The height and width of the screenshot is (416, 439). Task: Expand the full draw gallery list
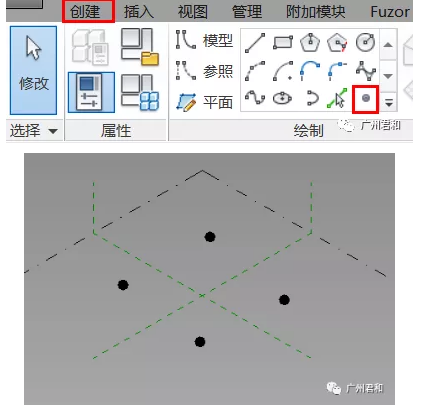tap(389, 103)
